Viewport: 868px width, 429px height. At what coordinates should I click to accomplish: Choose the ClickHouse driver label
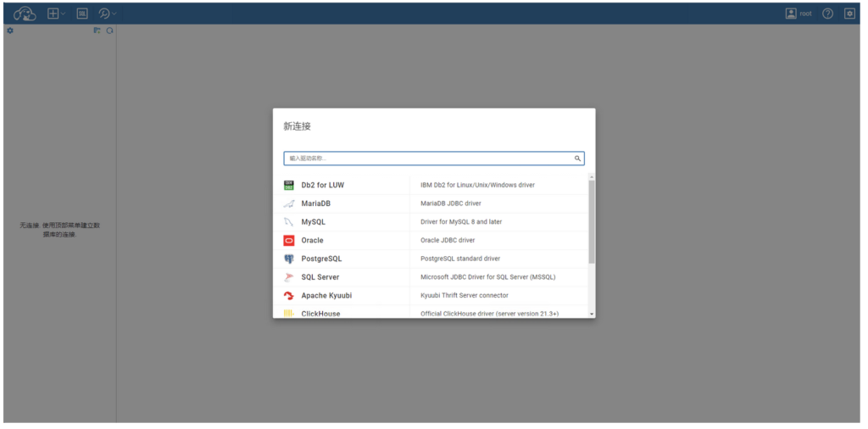coord(320,314)
